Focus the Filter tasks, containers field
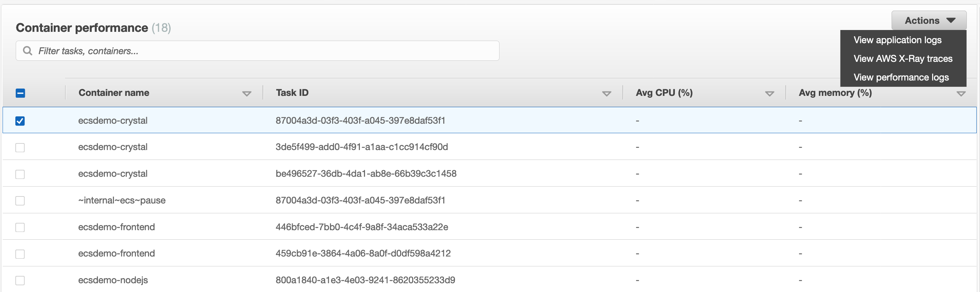 click(257, 51)
